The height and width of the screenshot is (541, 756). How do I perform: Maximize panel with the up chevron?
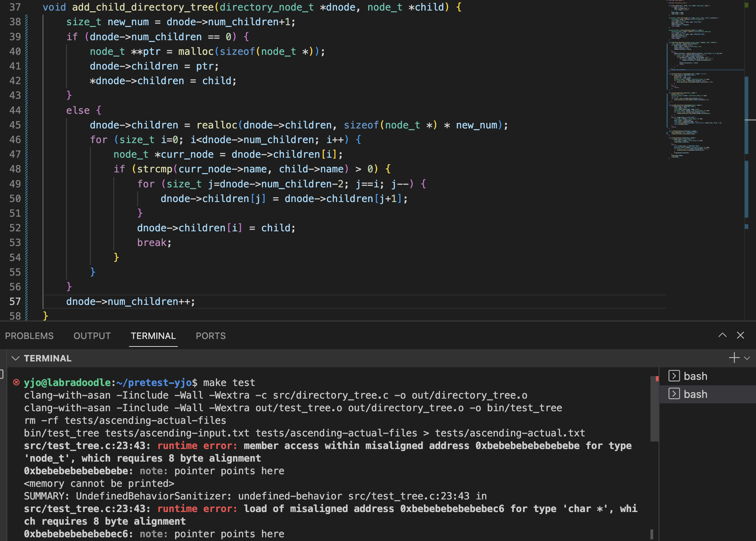[x=722, y=335]
